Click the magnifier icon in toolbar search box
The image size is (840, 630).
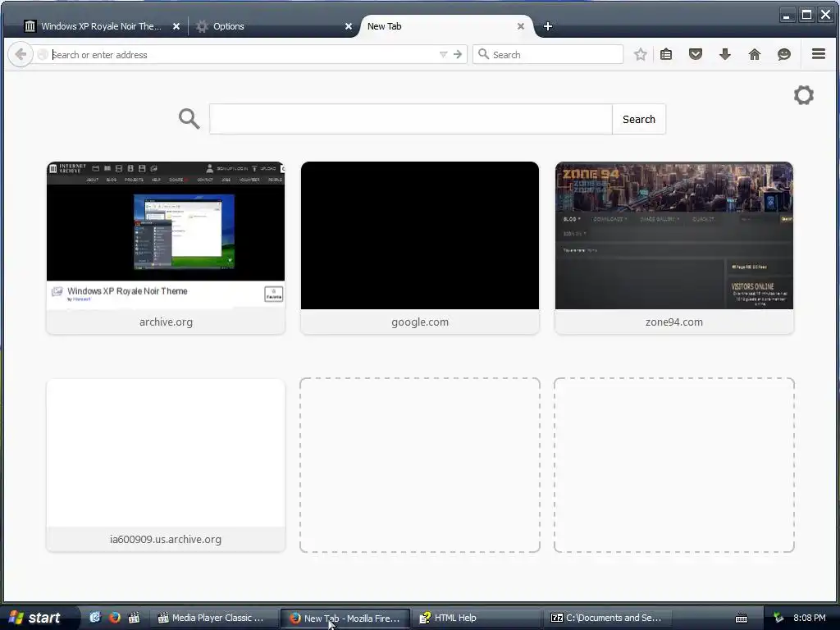pyautogui.click(x=483, y=54)
